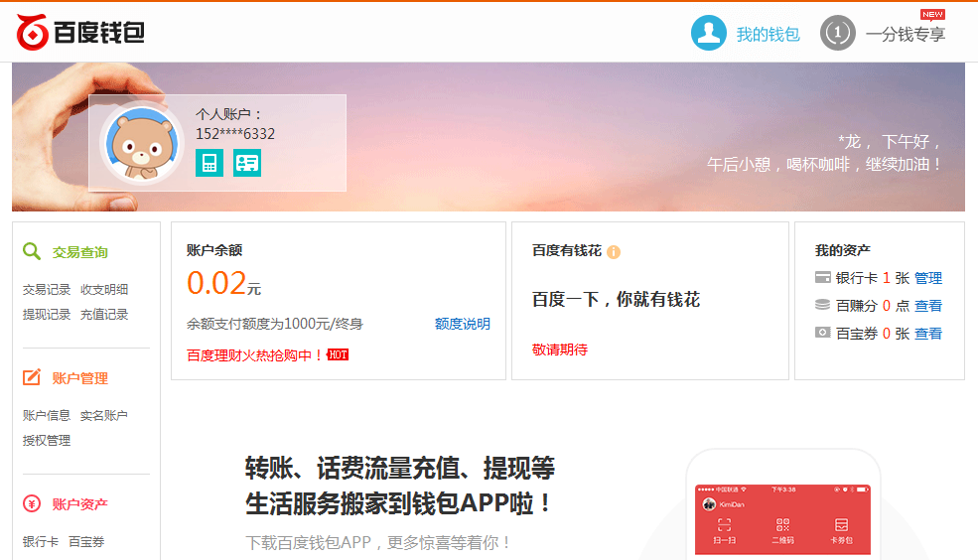Click the 我的资产 heading
Screen dimensions: 978x560
click(842, 250)
